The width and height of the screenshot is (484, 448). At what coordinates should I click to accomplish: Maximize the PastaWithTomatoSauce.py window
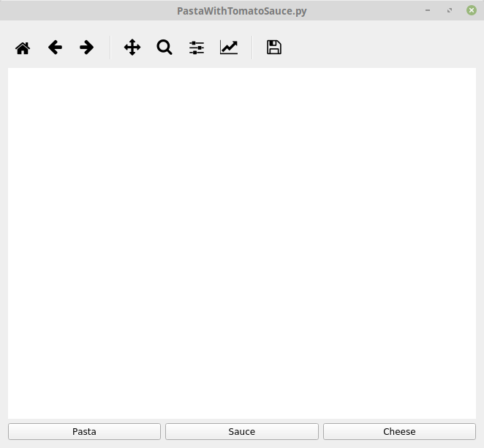pyautogui.click(x=450, y=10)
